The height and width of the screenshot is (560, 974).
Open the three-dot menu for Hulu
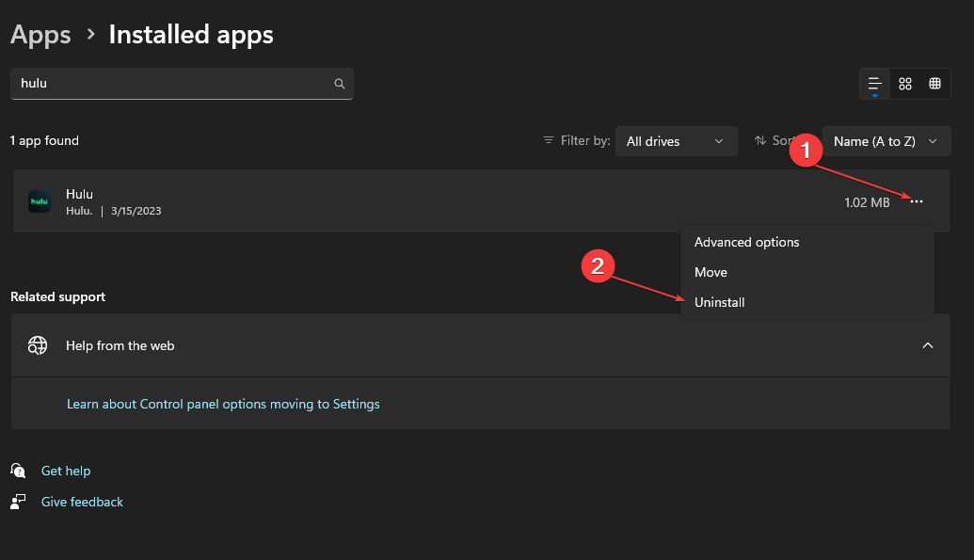click(917, 201)
